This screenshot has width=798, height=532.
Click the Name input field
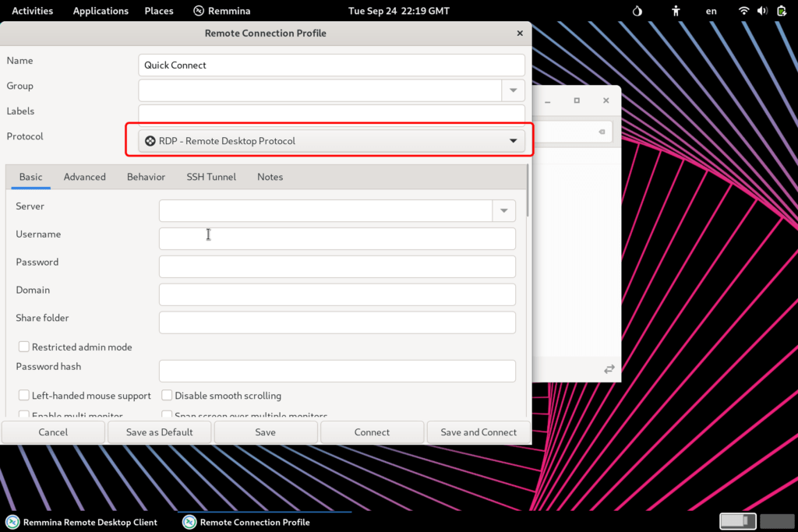331,65
